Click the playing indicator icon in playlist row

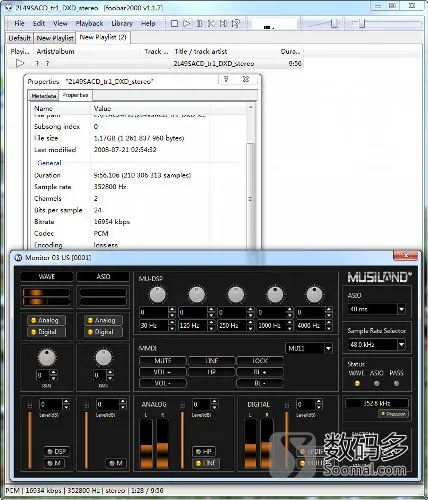(20, 63)
